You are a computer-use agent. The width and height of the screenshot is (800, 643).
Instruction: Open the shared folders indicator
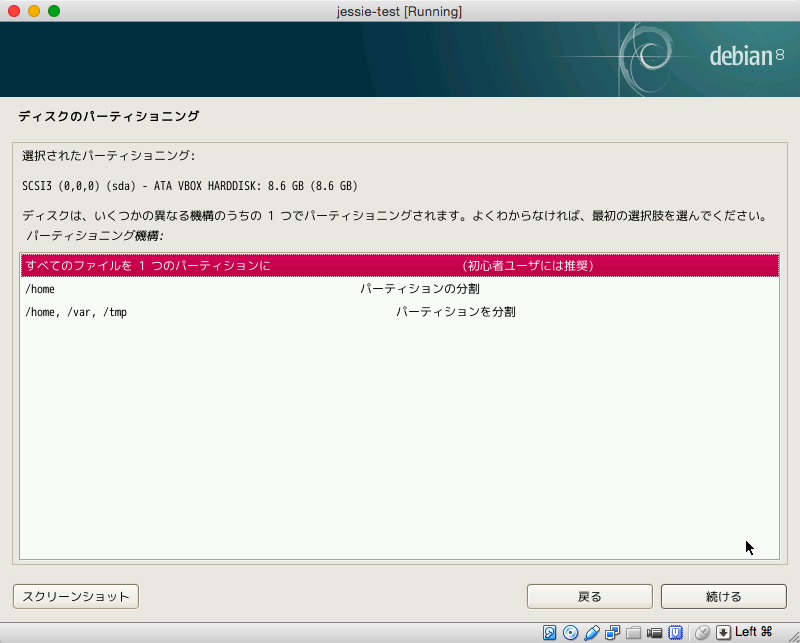pyautogui.click(x=633, y=633)
